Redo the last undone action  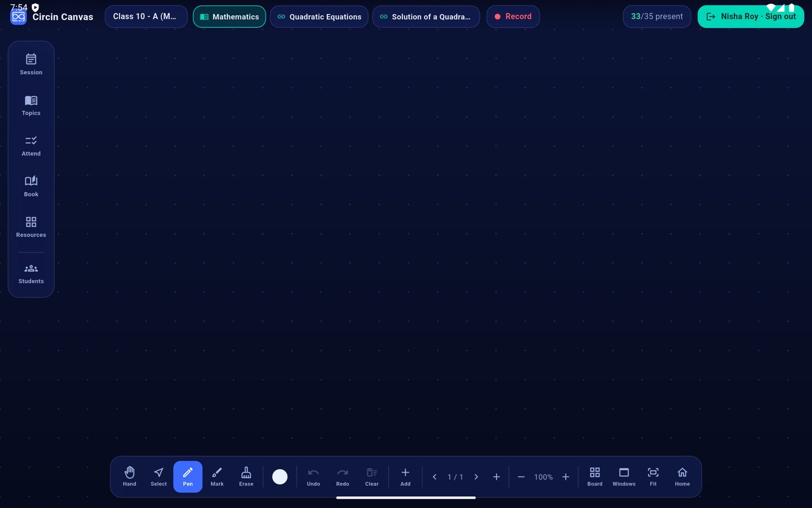click(343, 477)
